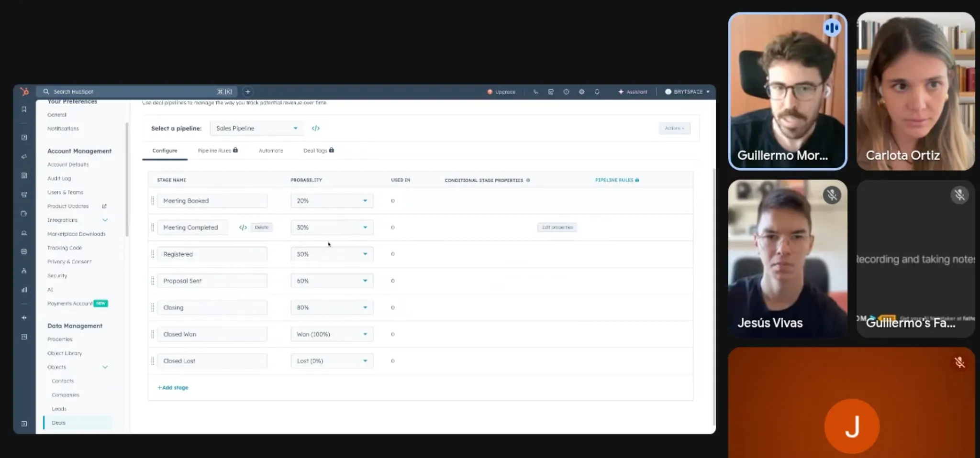Select Leads under Objects

click(x=59, y=409)
